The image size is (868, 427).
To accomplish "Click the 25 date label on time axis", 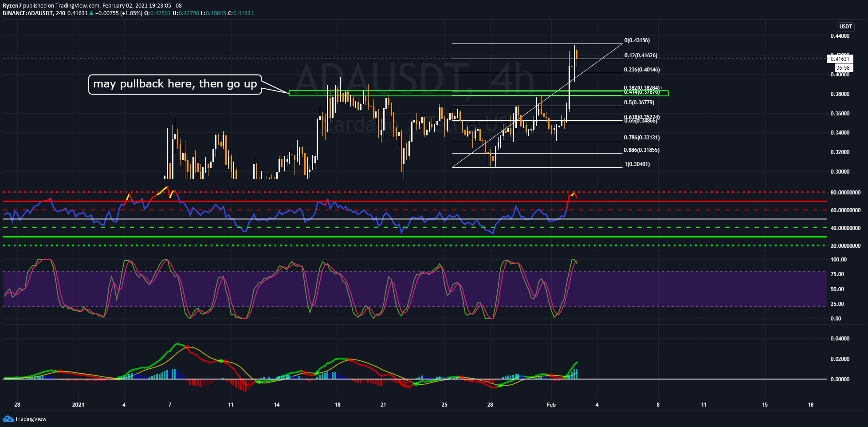I will pos(444,405).
